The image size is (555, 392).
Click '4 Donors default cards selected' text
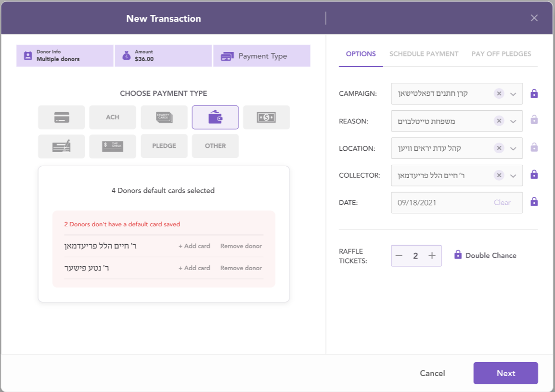[x=163, y=191]
